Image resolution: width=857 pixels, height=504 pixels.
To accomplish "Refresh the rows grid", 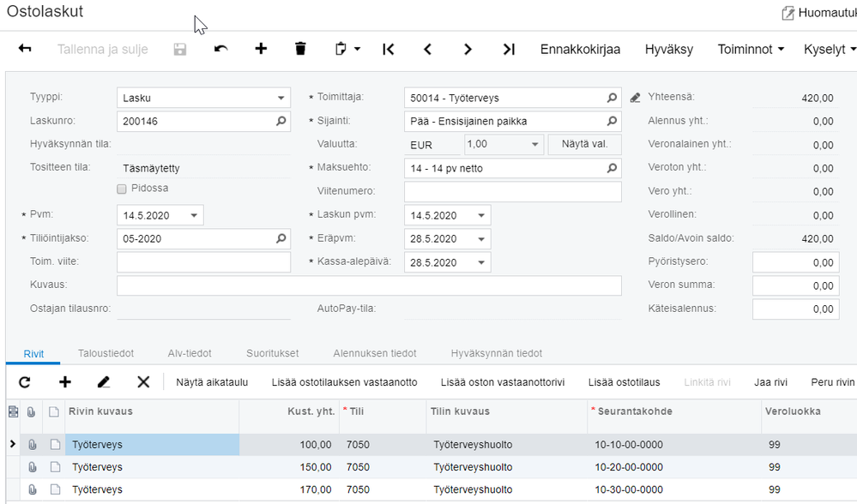I will click(24, 382).
